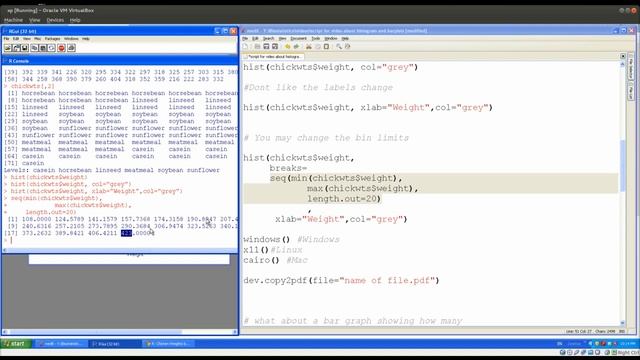Click the 'windows() #Windows' line in editor
Screen dimensions: 640x360
[x=291, y=240]
